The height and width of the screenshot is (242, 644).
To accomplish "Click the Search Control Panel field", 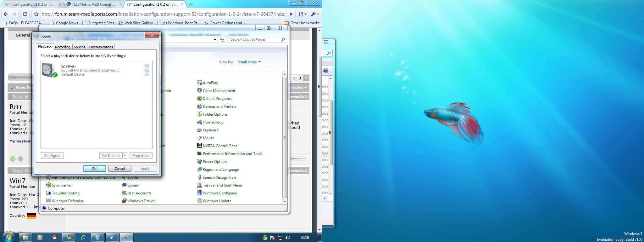I will 255,39.
